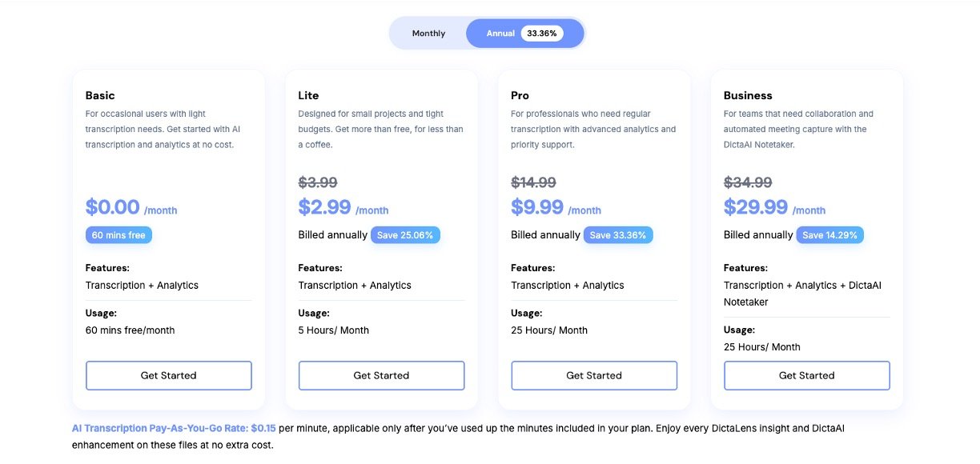
Task: Click the $29.99 Business plan price
Action: 756,207
